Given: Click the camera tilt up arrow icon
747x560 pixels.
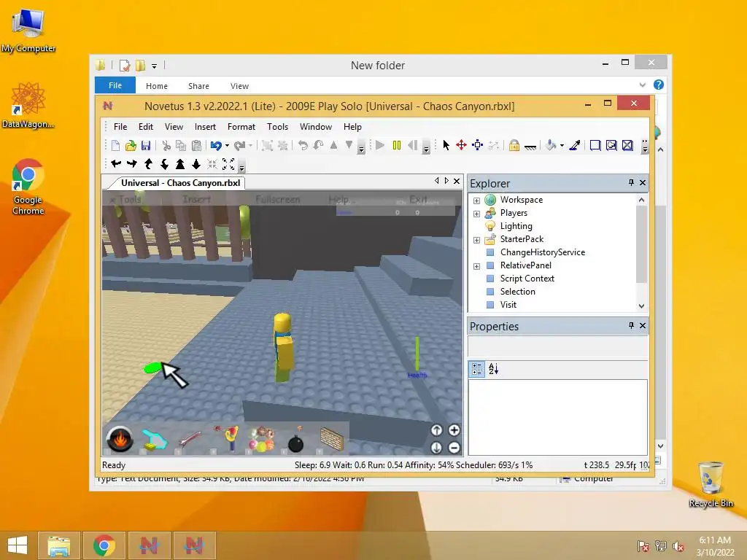Looking at the screenshot, I should [x=148, y=164].
